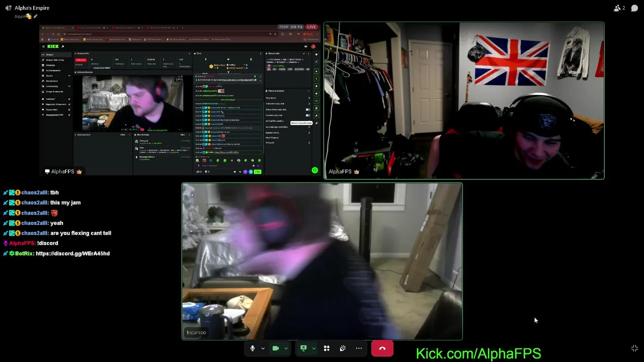Click the red LIVE badge
The width and height of the screenshot is (644, 362).
pos(311,27)
